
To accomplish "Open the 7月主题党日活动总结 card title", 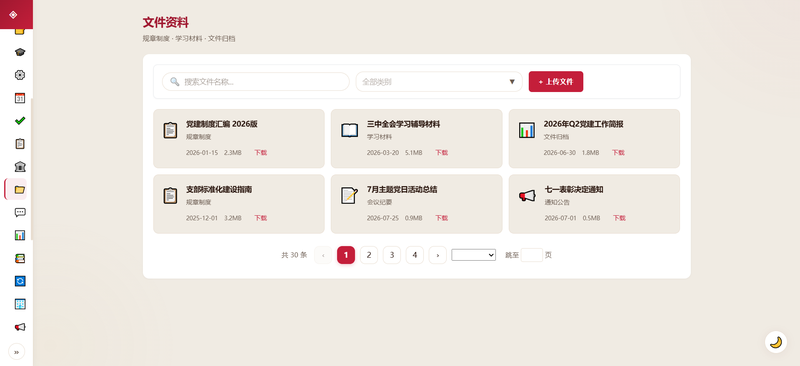I will tap(402, 189).
